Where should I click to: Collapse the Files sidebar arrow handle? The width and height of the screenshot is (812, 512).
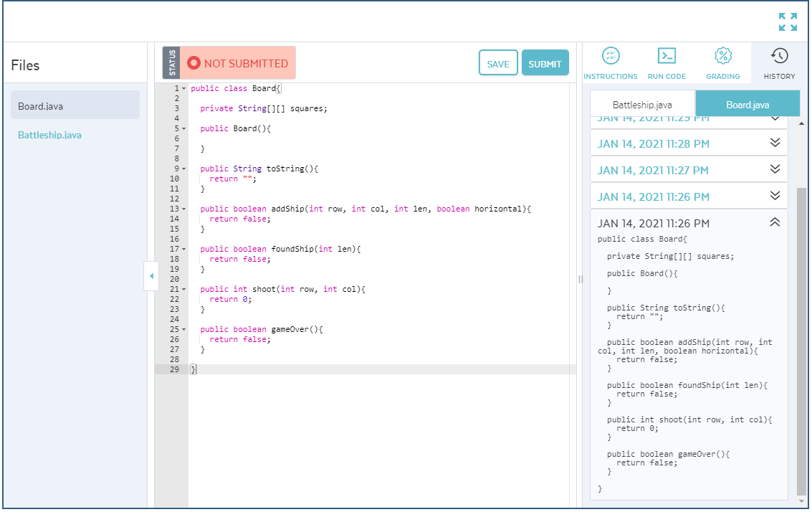[151, 275]
